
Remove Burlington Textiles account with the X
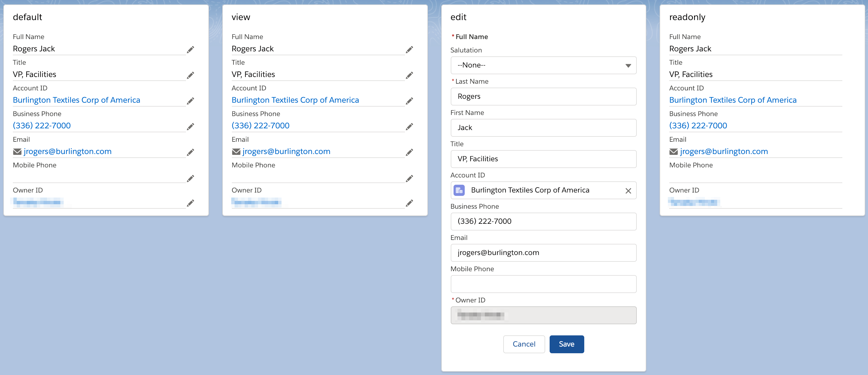pos(628,191)
